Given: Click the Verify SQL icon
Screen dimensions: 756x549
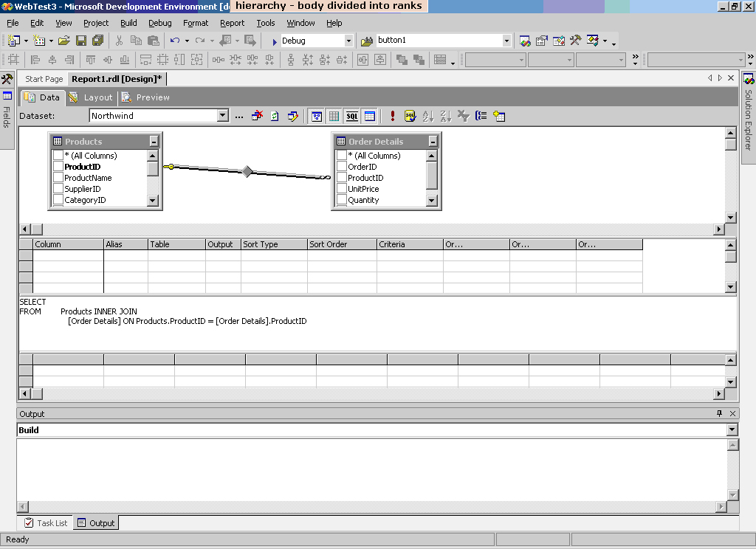Looking at the screenshot, I should (410, 116).
